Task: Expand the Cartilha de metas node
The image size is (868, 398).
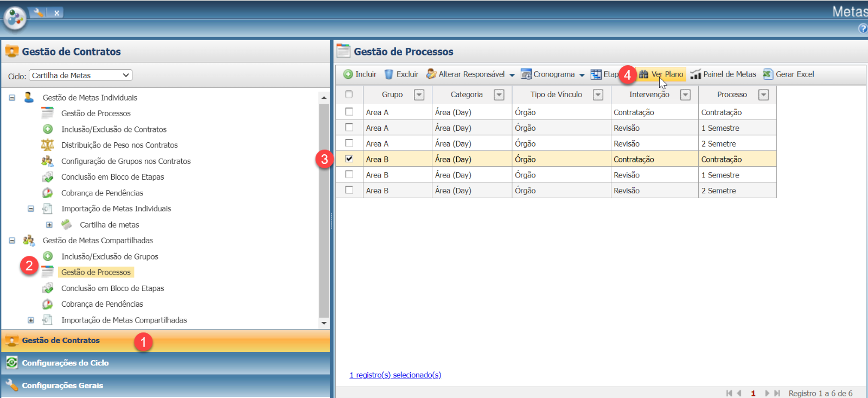Action: [49, 225]
